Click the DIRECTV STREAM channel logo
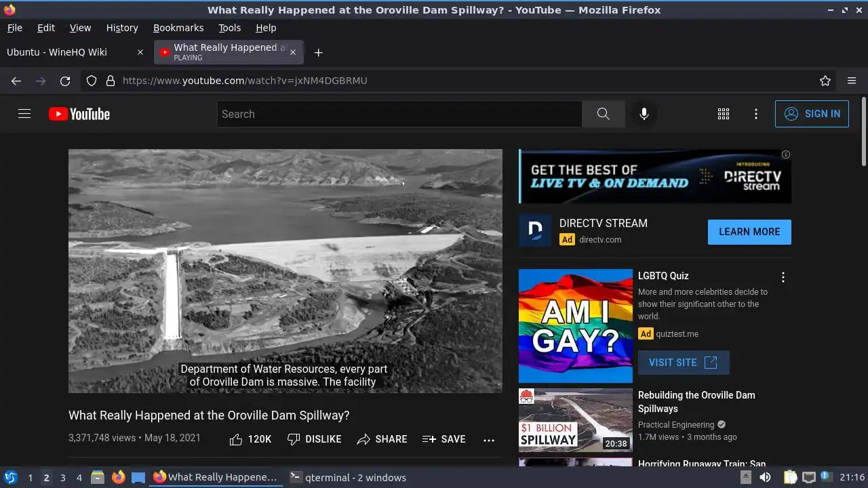 click(535, 230)
